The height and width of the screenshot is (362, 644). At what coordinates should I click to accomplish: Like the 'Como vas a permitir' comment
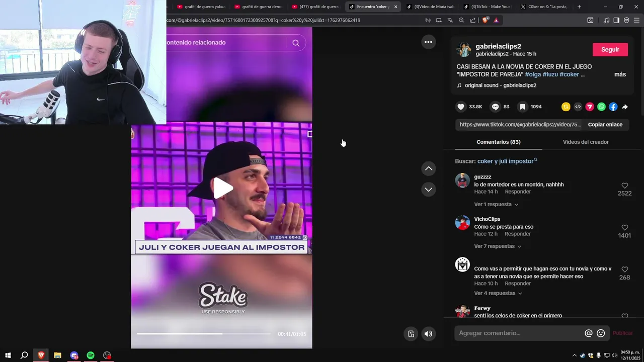tap(624, 269)
